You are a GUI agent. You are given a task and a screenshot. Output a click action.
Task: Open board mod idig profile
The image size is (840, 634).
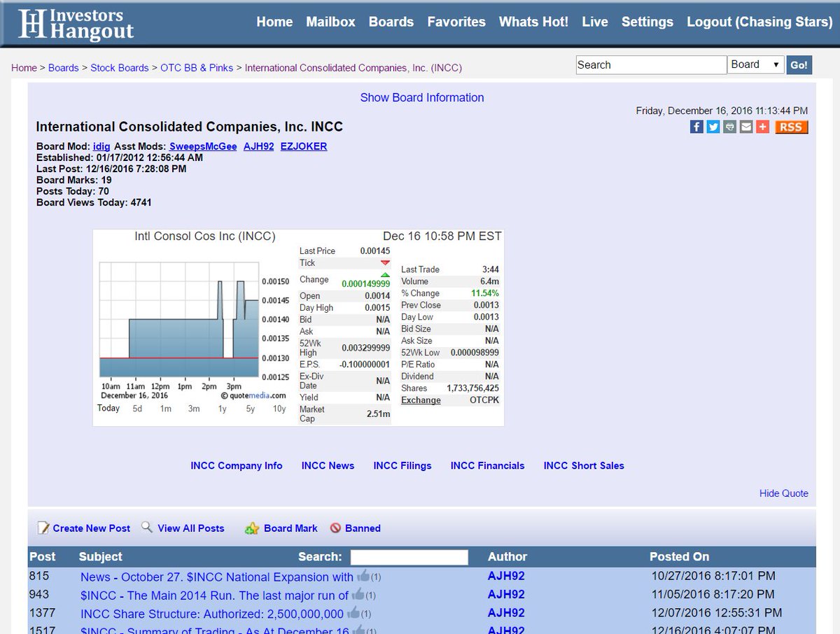[101, 146]
